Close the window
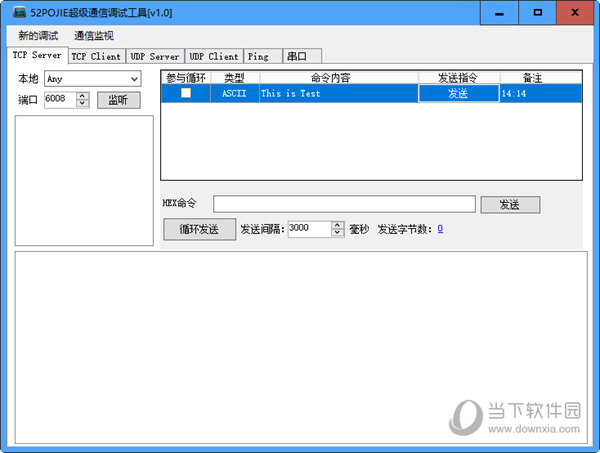600x453 pixels. [x=575, y=13]
